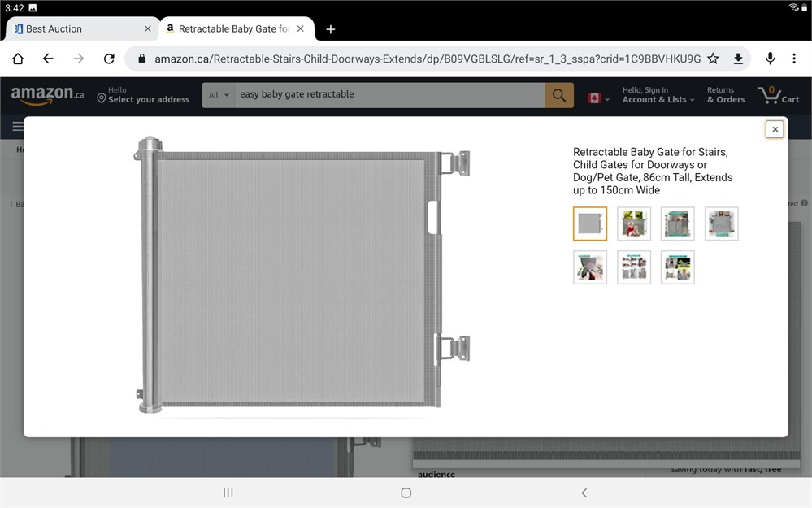Close the Best Auction tab

[148, 29]
